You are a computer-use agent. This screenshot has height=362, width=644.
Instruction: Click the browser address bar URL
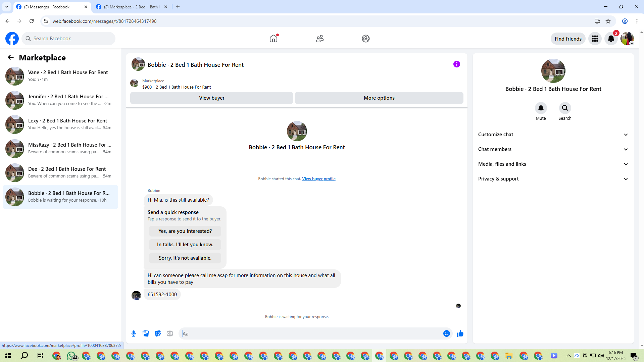(104, 21)
